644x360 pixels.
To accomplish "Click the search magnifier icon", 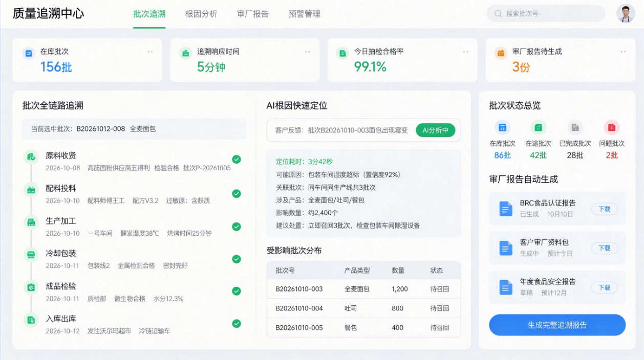I will pyautogui.click(x=498, y=14).
